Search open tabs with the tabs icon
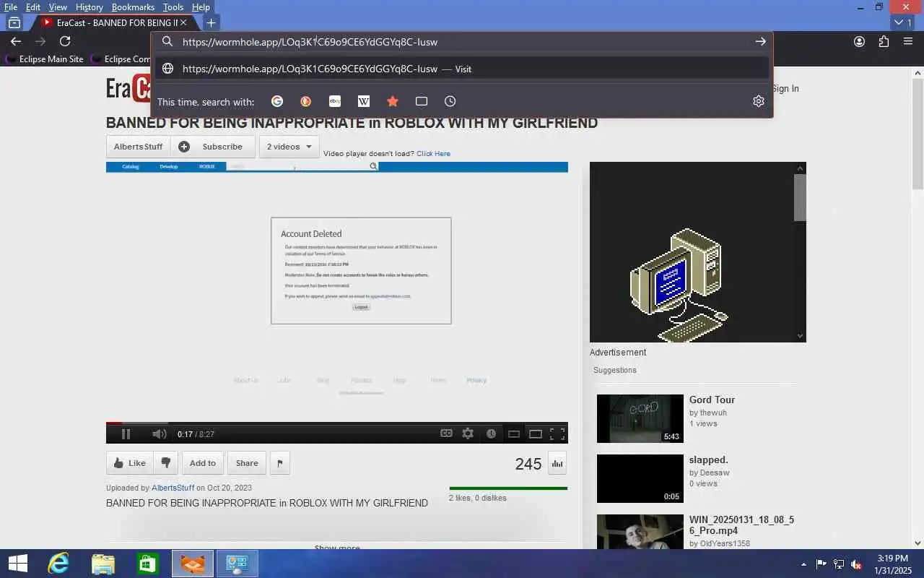 coord(422,101)
